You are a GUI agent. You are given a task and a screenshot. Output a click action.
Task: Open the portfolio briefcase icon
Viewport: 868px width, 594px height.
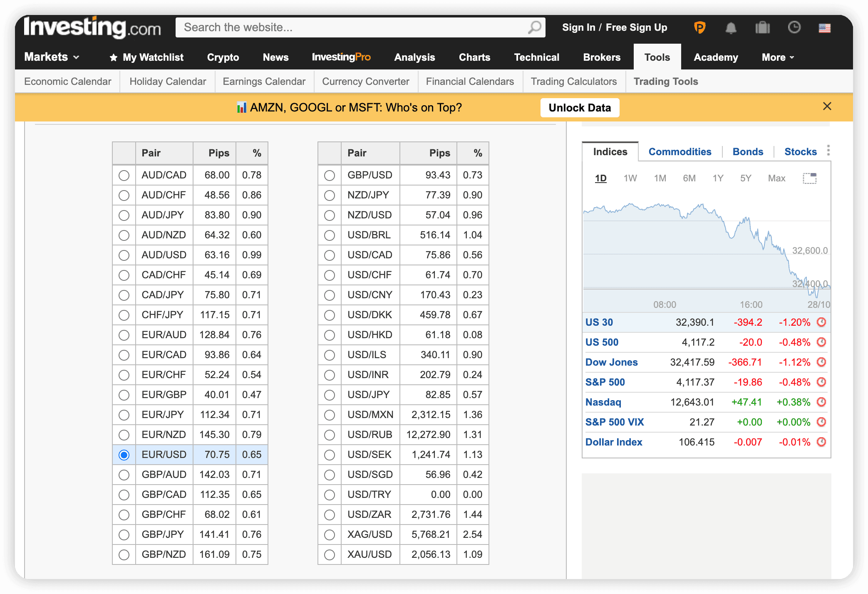point(762,27)
